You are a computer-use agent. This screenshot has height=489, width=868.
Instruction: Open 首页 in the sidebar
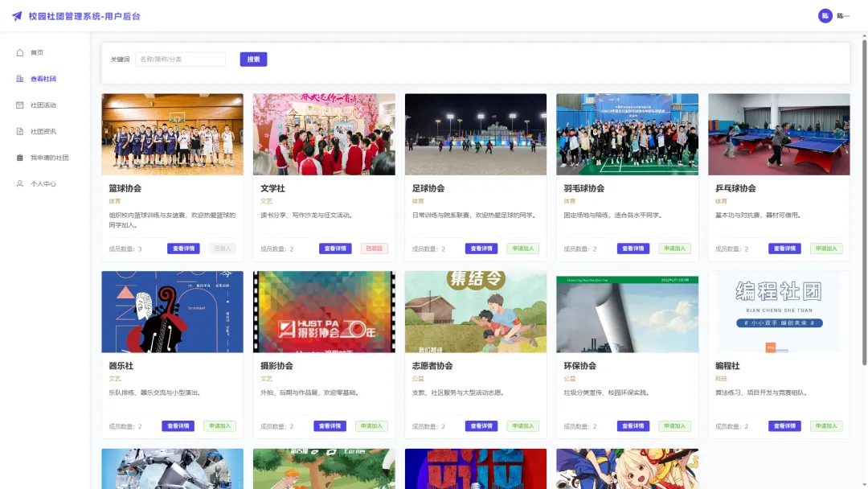pos(37,52)
